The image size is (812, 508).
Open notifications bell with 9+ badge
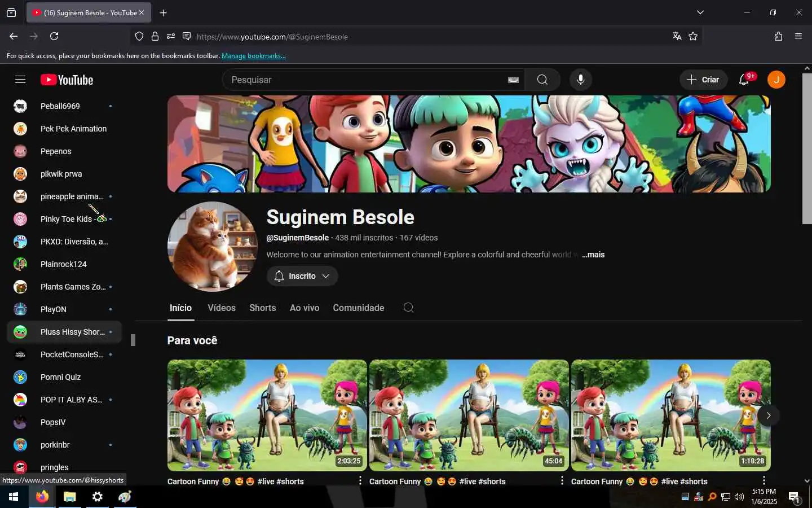click(744, 80)
